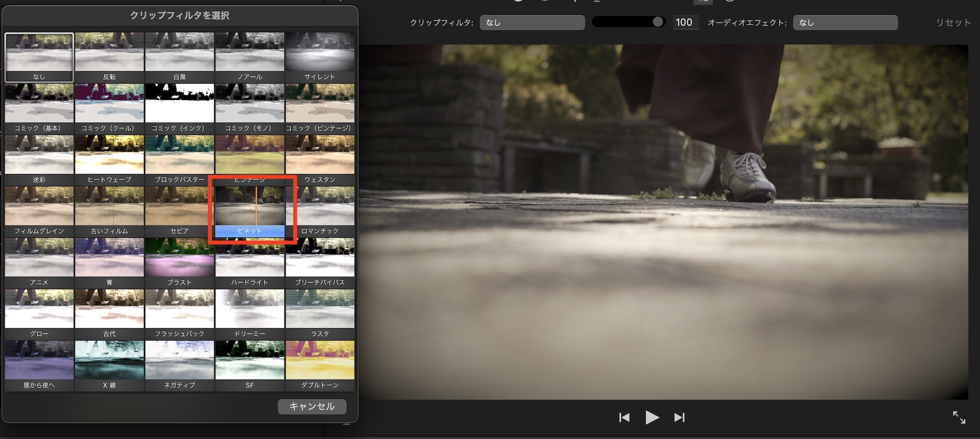The image size is (980, 439).
Task: Apply the セピア sepia filter
Action: [x=179, y=211]
